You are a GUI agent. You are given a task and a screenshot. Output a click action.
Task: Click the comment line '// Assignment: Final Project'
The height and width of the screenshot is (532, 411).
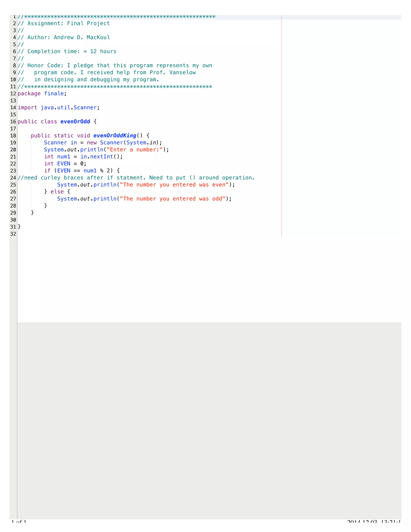(64, 23)
